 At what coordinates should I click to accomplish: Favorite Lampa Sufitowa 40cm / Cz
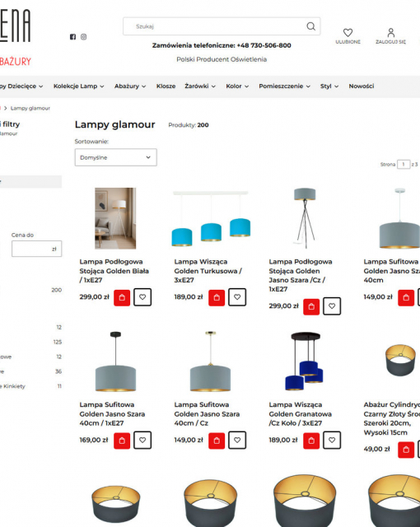237,441
